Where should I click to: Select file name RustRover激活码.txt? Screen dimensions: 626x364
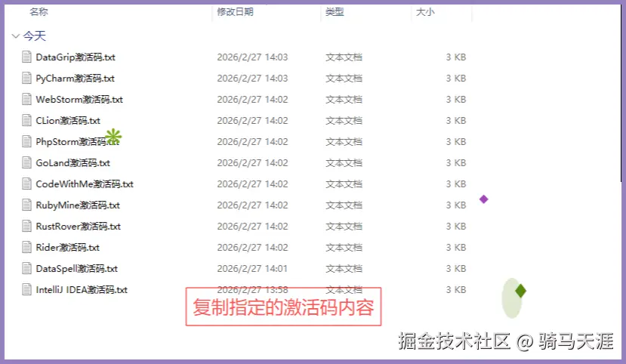(x=79, y=227)
